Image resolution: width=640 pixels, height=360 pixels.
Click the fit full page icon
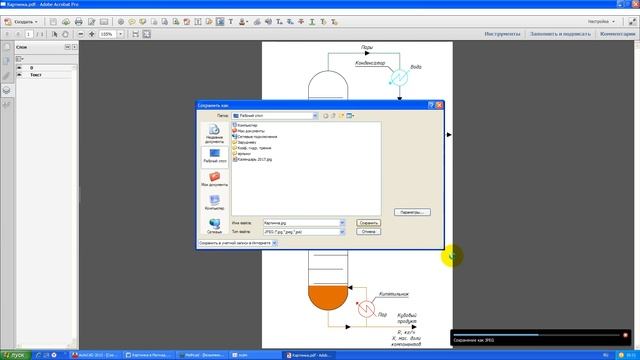pyautogui.click(x=147, y=34)
